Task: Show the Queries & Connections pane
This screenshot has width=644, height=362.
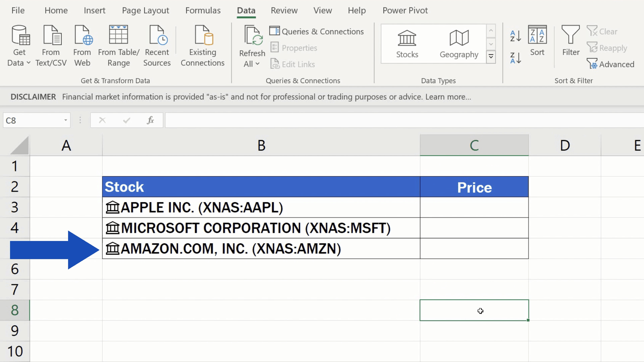Action: tap(317, 31)
